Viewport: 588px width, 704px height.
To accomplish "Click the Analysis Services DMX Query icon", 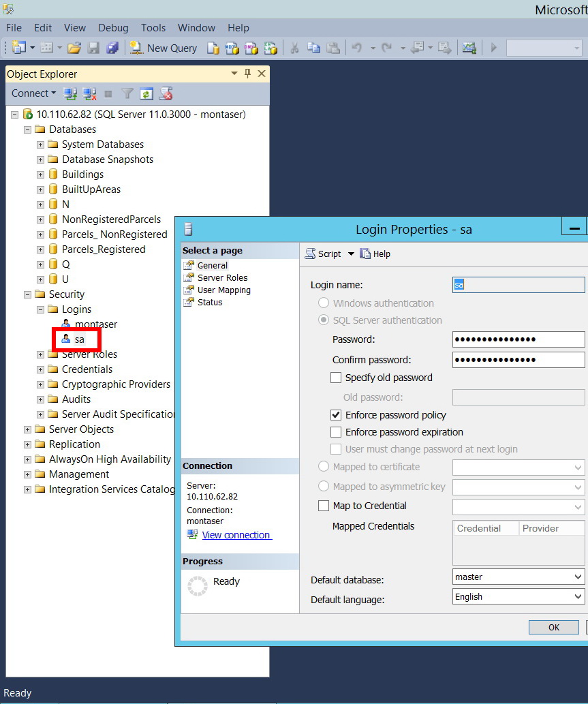I will (x=251, y=48).
